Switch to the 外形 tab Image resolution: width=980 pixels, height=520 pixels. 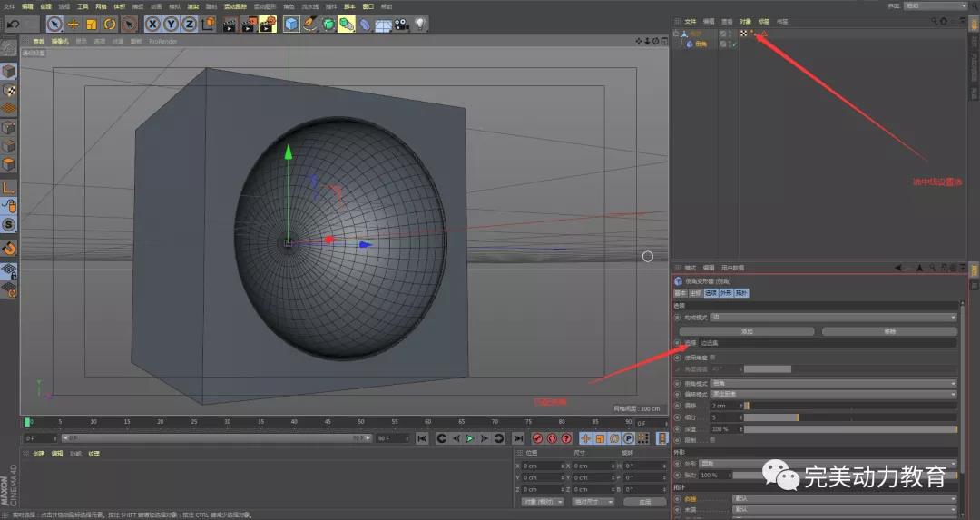tap(726, 293)
